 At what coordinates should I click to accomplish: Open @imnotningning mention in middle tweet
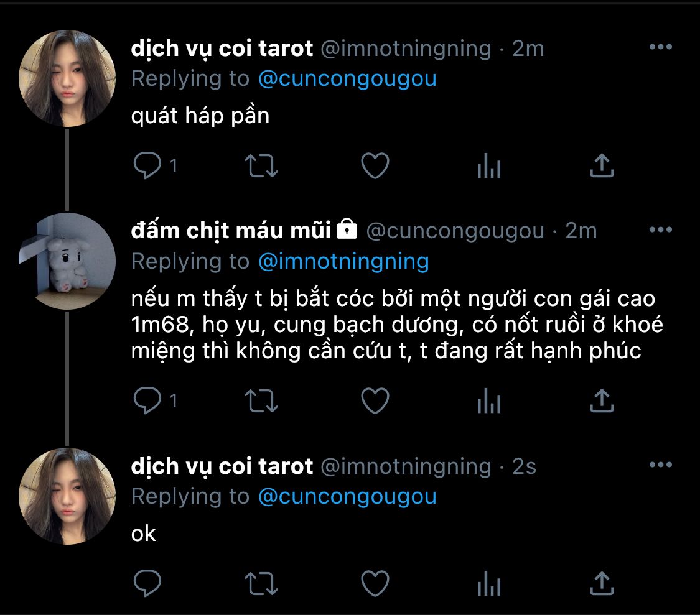coord(343,262)
